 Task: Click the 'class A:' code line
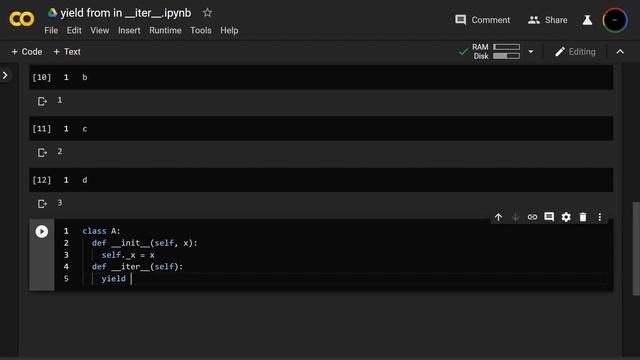tap(101, 231)
